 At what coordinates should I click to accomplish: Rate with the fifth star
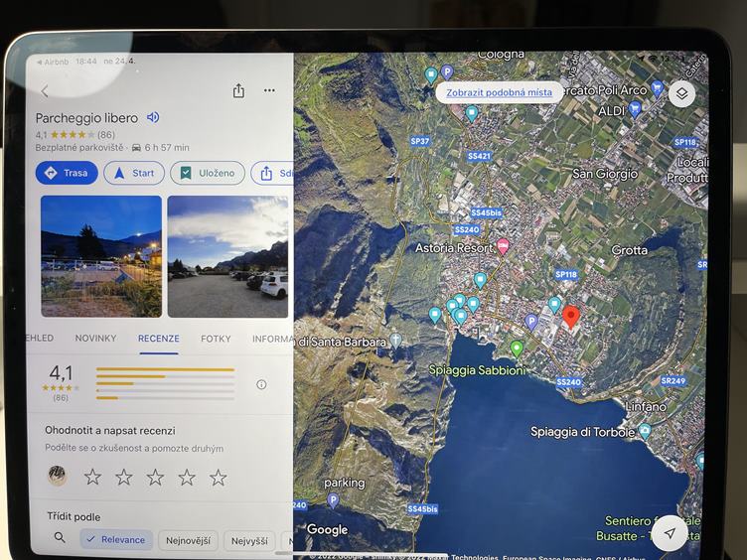point(219,477)
